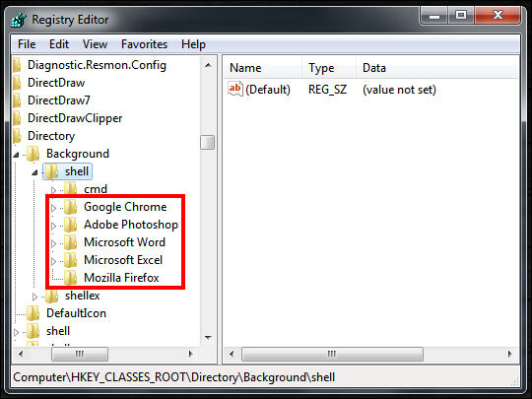Click the right pane horizontal scroll right arrow
The height and width of the screenshot is (399, 532).
pos(510,355)
